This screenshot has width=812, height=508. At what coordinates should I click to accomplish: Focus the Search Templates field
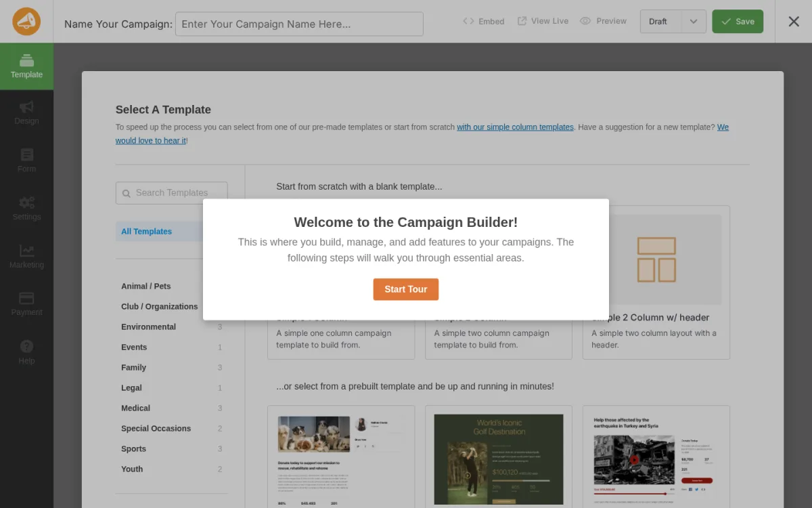point(172,193)
